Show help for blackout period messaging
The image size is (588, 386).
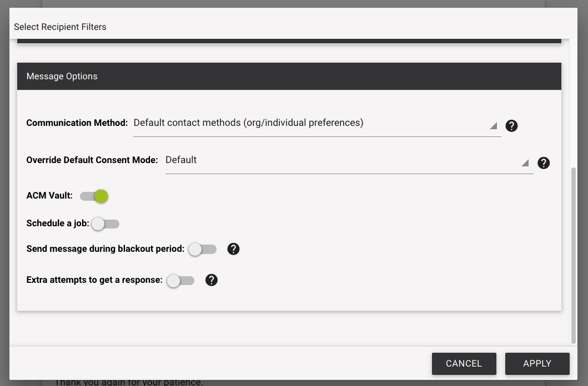coord(233,249)
